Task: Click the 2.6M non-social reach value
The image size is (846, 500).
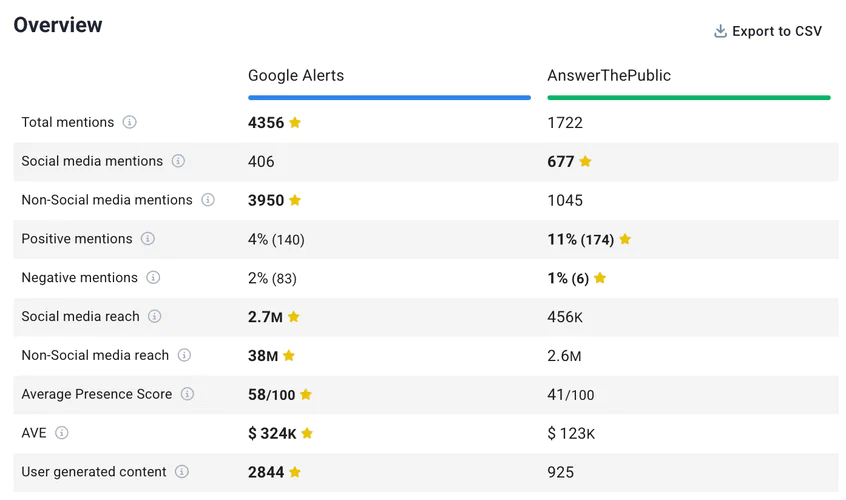Action: 564,355
